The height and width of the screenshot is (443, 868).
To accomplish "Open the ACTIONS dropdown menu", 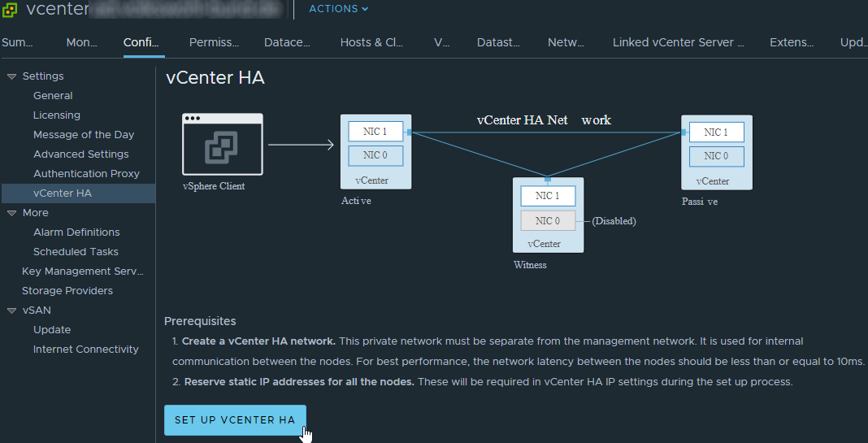I will click(338, 9).
